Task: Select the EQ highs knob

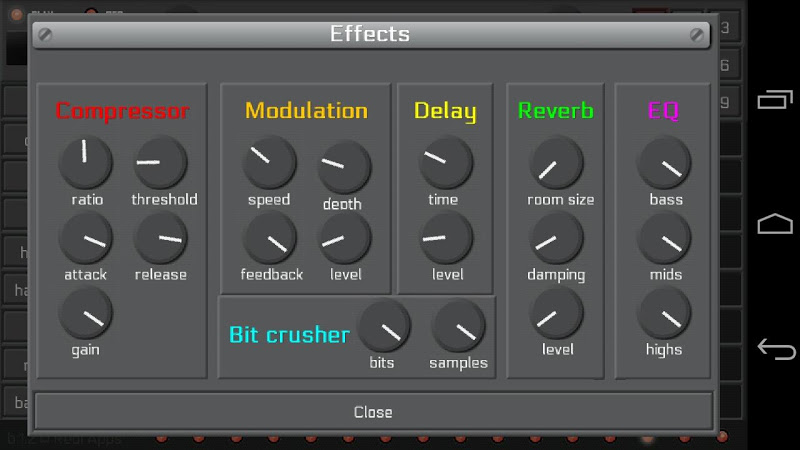Action: pos(664,313)
